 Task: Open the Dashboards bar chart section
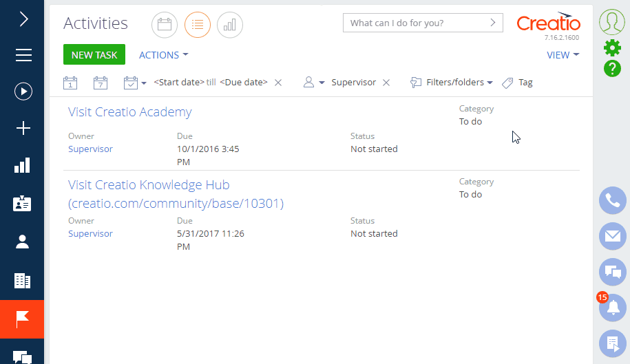(22, 165)
